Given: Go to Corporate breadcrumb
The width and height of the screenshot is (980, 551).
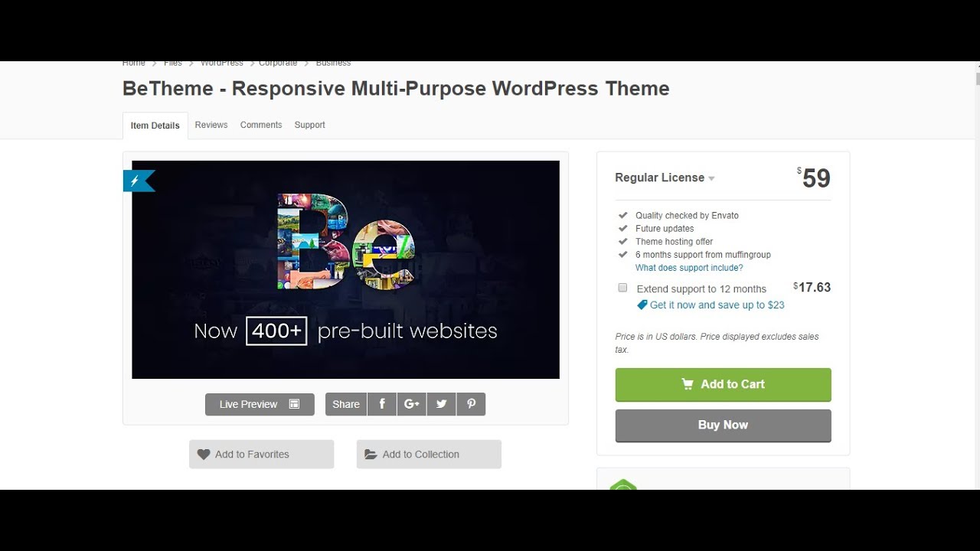Looking at the screenshot, I should click(x=278, y=63).
